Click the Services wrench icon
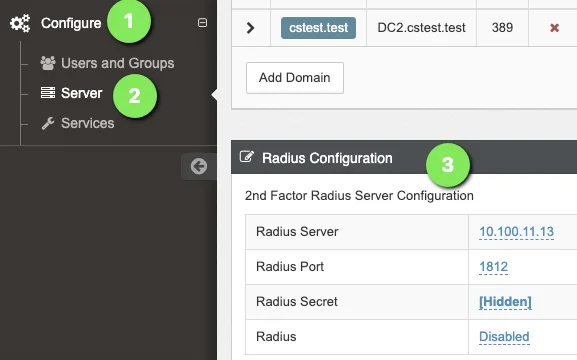The height and width of the screenshot is (360, 577). pos(48,123)
